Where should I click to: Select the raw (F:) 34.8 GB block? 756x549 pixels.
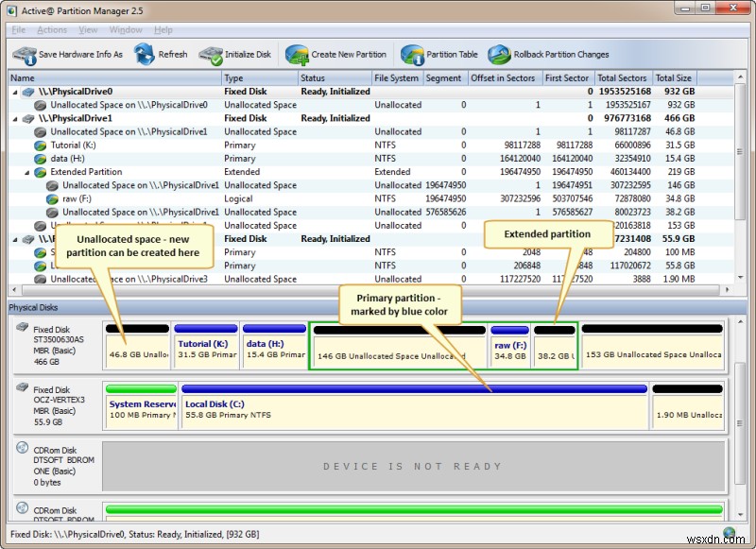click(x=509, y=346)
